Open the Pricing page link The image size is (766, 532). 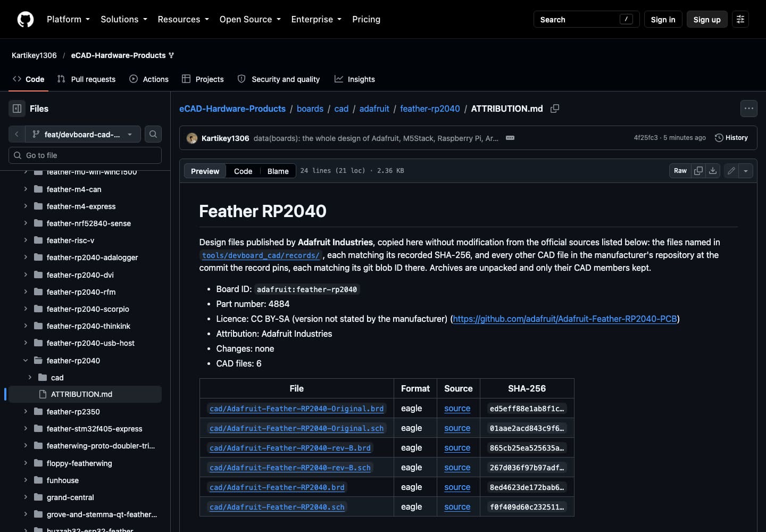366,19
